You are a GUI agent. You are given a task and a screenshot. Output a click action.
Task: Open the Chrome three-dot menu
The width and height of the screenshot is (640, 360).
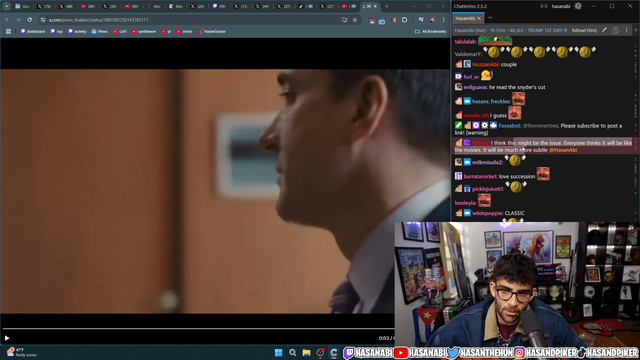pyautogui.click(x=444, y=20)
